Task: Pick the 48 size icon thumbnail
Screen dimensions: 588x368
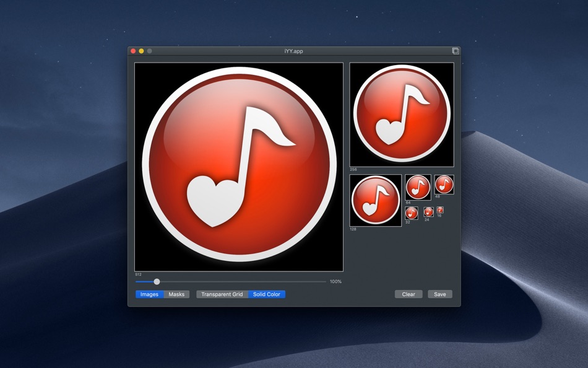Action: 444,185
